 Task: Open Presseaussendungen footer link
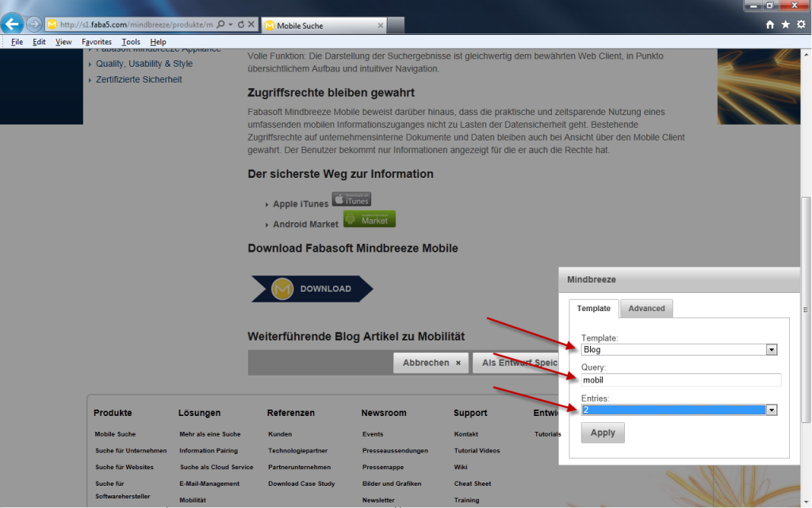click(395, 451)
